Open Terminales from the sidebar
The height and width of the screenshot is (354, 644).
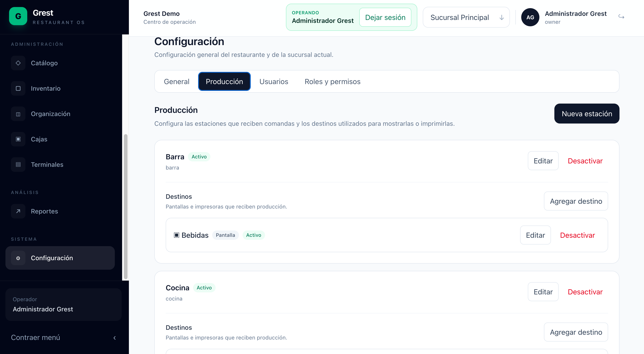pos(60,165)
